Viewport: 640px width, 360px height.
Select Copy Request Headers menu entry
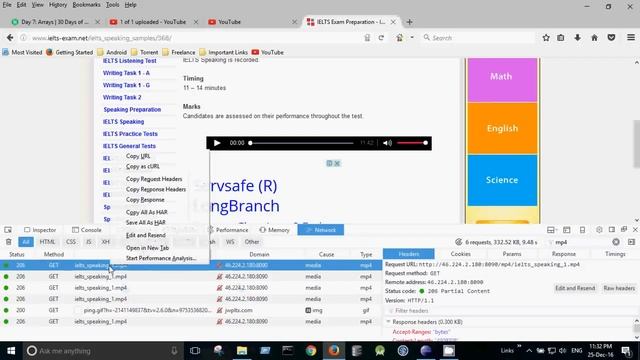154,179
